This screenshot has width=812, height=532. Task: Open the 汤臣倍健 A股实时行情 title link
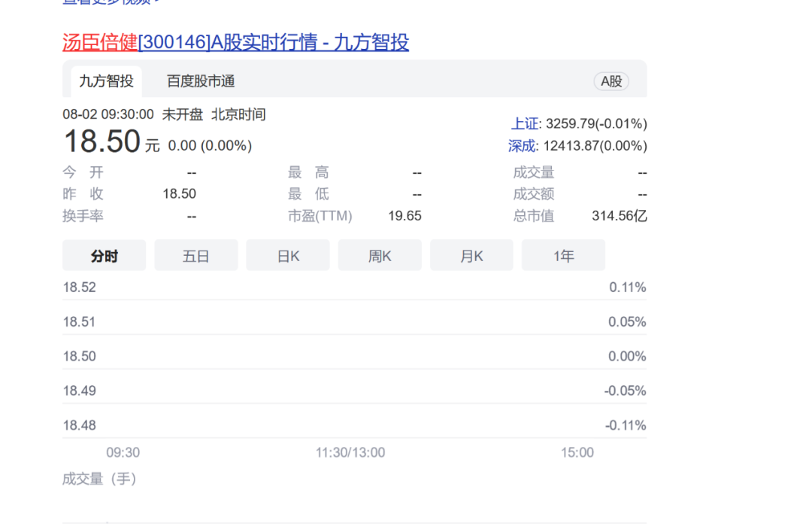[235, 42]
